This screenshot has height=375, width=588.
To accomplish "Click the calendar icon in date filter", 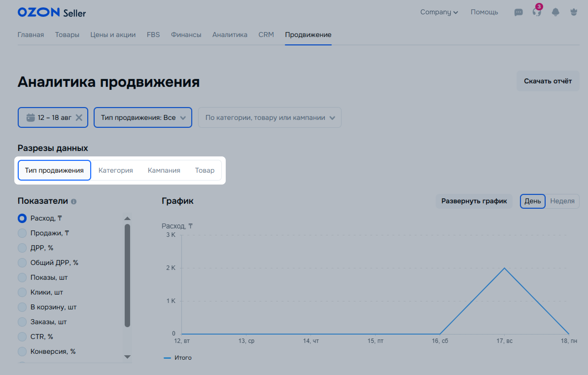I will 31,117.
